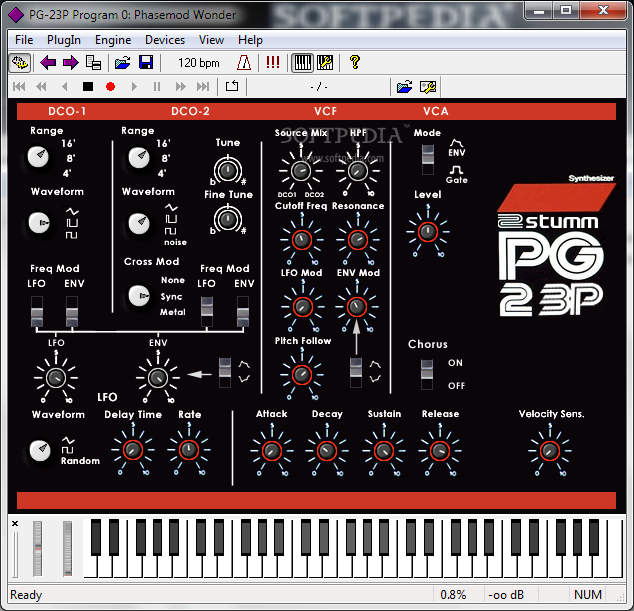The width and height of the screenshot is (634, 611).
Task: Toggle the VCA Mode ENV/Gate switch
Action: (428, 160)
